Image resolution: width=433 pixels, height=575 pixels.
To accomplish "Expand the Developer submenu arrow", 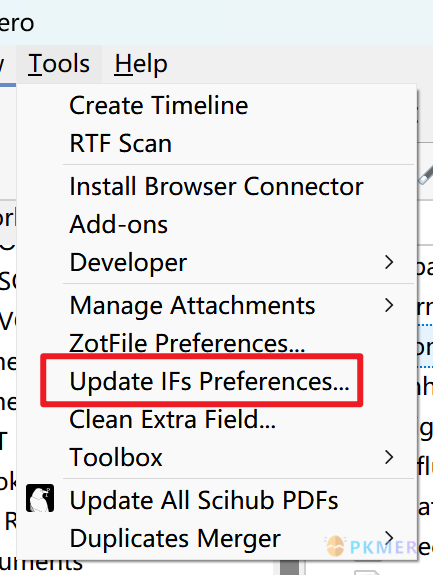I will pyautogui.click(x=389, y=263).
